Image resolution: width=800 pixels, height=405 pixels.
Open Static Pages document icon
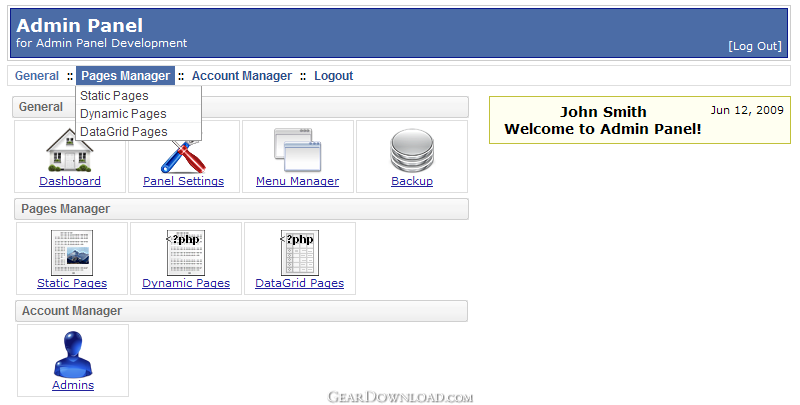(x=72, y=252)
